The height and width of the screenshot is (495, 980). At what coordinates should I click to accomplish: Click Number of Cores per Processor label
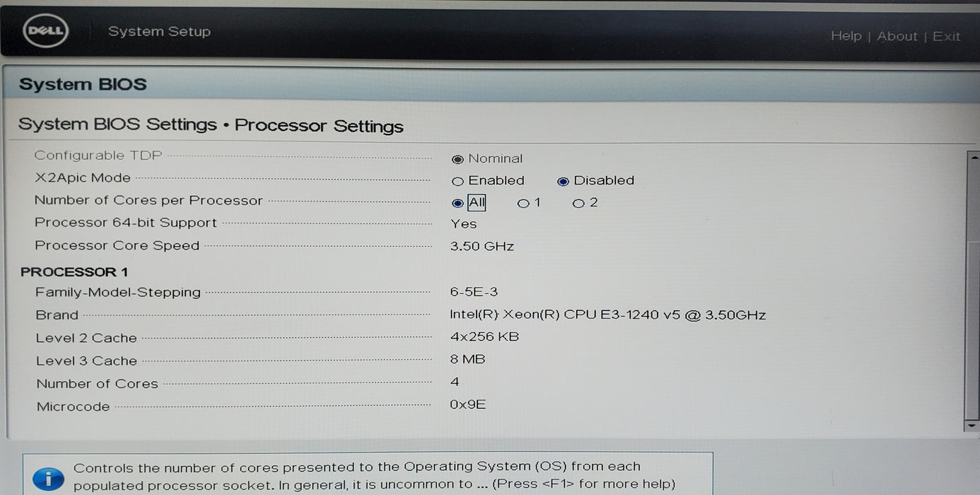[148, 201]
